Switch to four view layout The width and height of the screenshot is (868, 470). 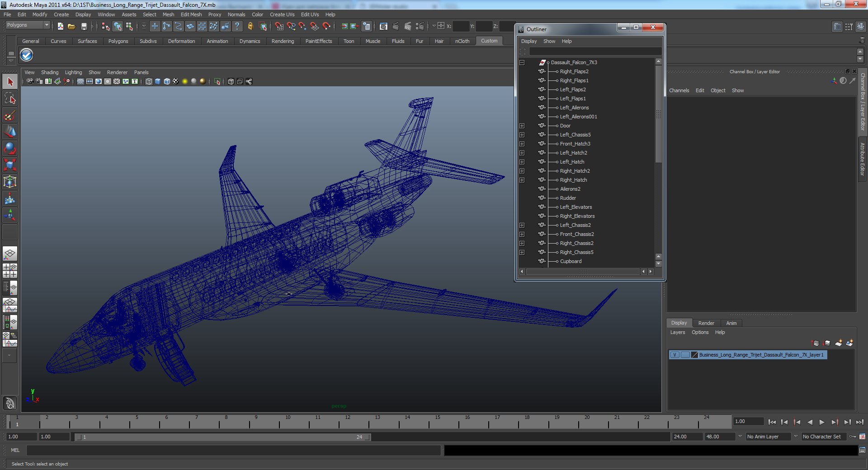click(x=10, y=271)
